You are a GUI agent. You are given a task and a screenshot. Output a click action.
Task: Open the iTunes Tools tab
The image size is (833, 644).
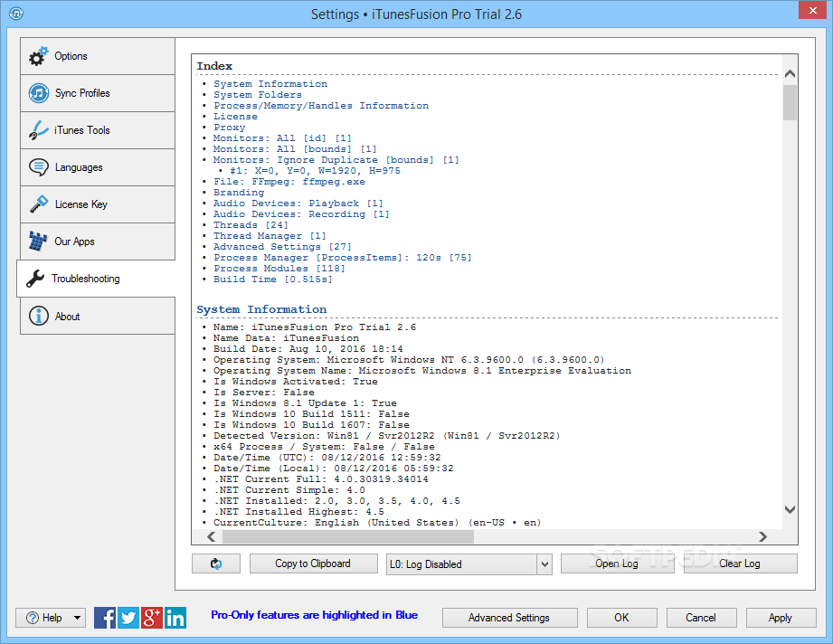click(x=98, y=131)
